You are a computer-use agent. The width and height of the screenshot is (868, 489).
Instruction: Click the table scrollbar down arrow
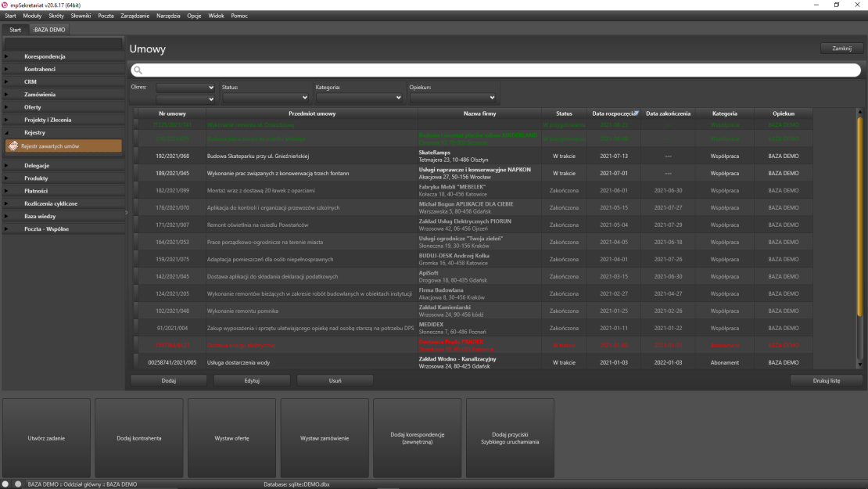click(859, 365)
